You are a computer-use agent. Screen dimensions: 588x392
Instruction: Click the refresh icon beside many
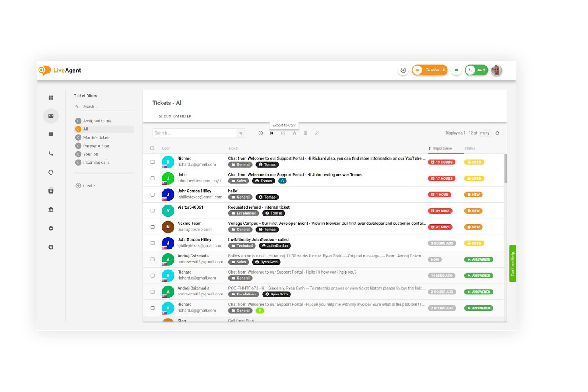tap(497, 133)
